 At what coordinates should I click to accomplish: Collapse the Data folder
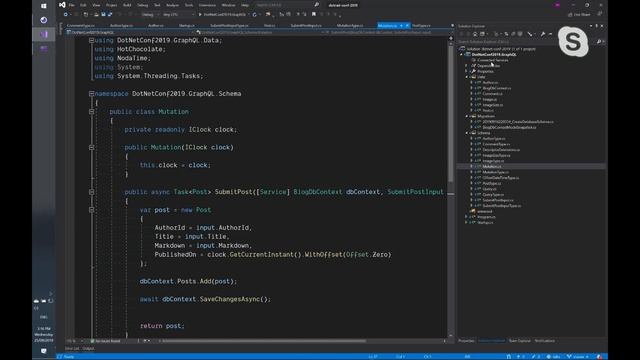467,77
